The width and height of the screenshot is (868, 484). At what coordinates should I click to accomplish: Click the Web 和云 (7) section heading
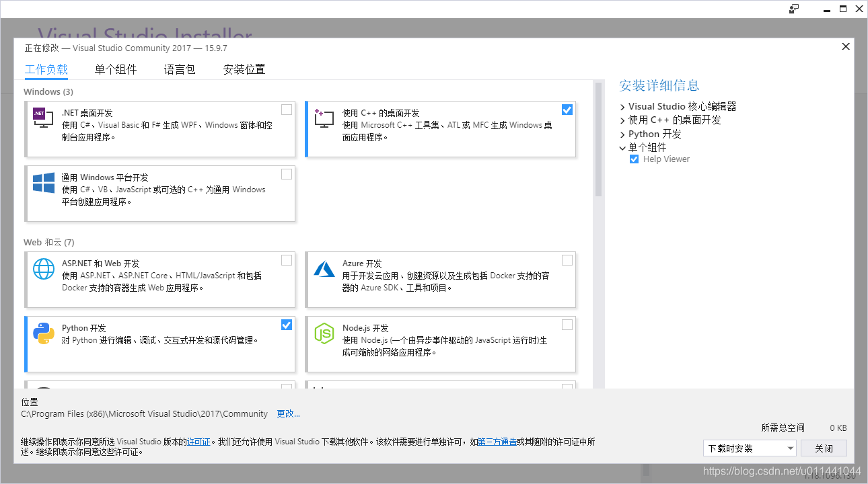coord(49,242)
